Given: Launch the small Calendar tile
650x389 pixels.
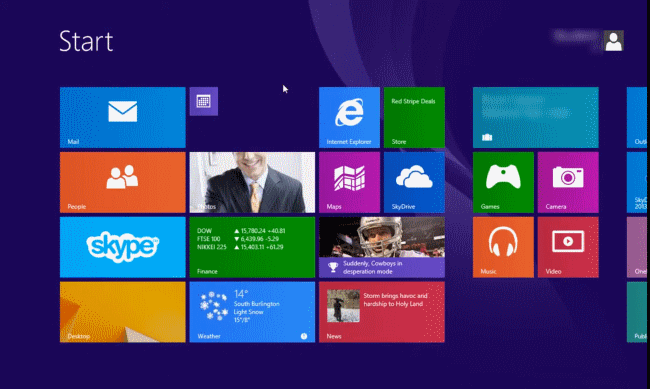Looking at the screenshot, I should 204,101.
